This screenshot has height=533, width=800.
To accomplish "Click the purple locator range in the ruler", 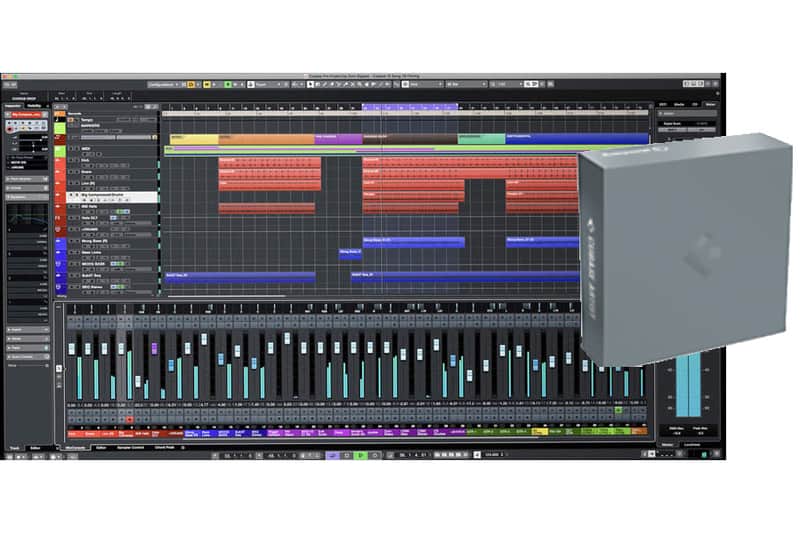I will point(410,107).
